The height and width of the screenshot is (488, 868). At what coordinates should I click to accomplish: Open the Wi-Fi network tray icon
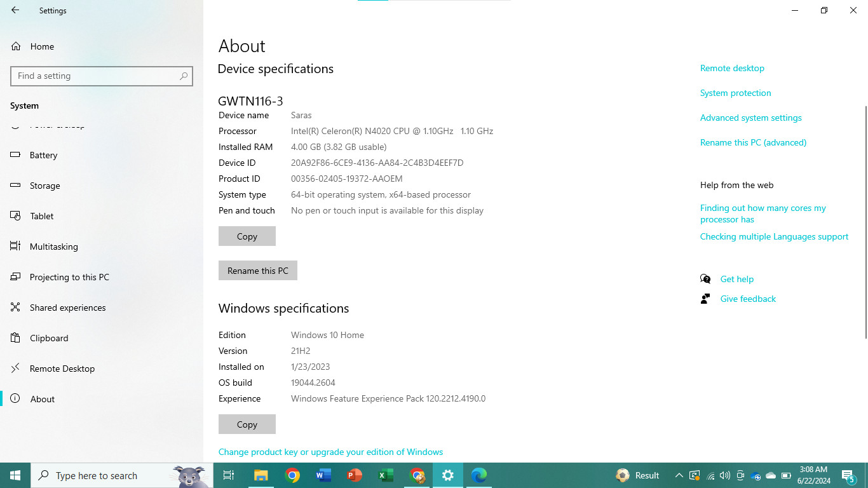710,475
